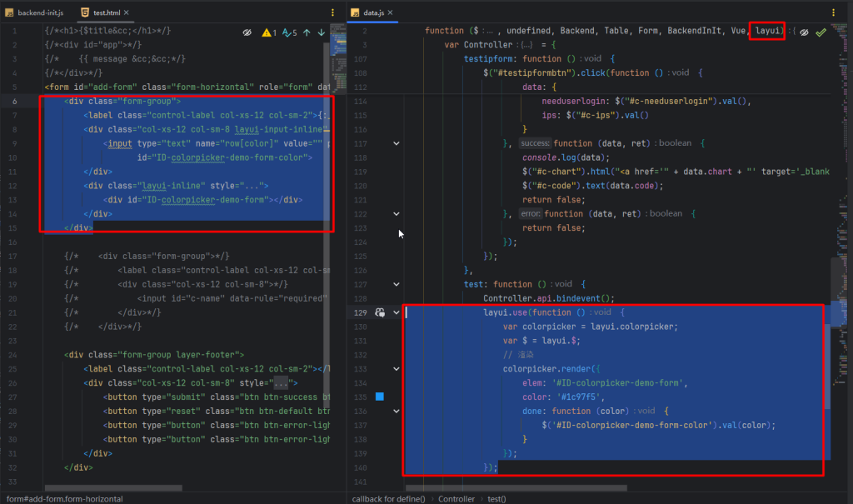Fold colorpicker.render block at line 133
This screenshot has width=853, height=504.
coord(397,368)
